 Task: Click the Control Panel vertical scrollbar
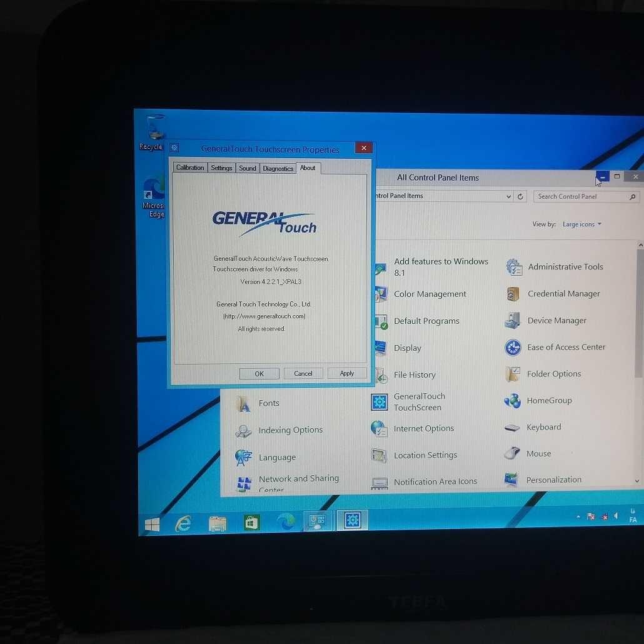click(639, 313)
